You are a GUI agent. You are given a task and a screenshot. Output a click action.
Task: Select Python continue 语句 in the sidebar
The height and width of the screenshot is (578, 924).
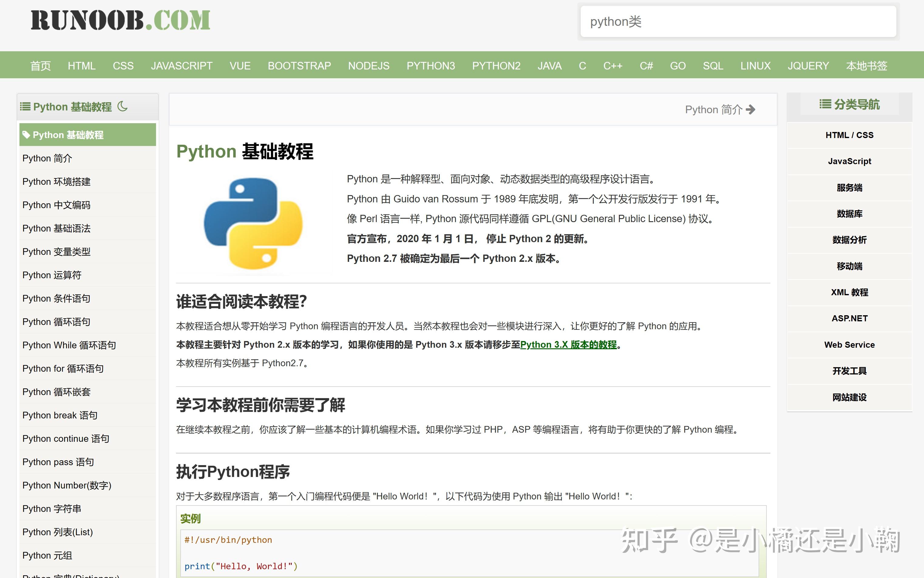(88, 438)
